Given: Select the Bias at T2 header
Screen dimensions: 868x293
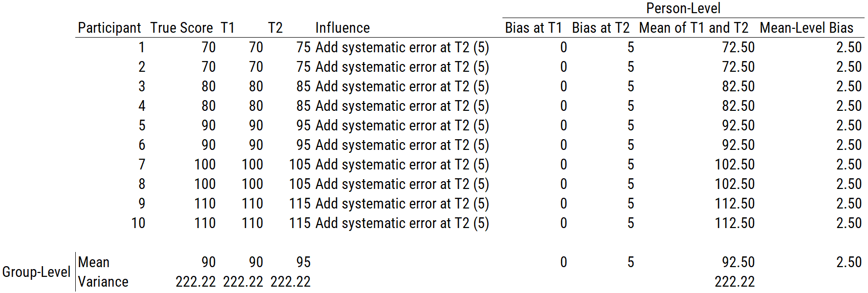Looking at the screenshot, I should [x=601, y=28].
